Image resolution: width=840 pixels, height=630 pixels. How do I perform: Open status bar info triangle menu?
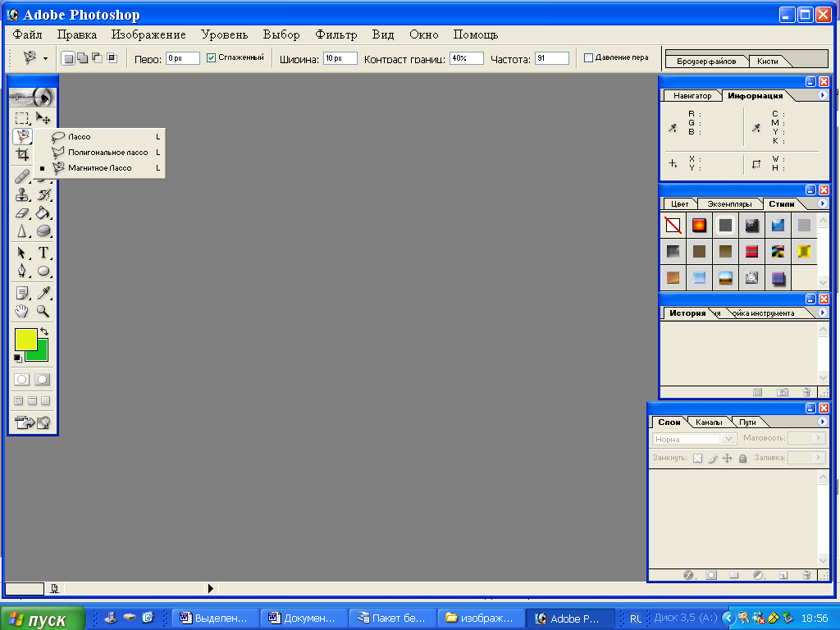point(211,588)
